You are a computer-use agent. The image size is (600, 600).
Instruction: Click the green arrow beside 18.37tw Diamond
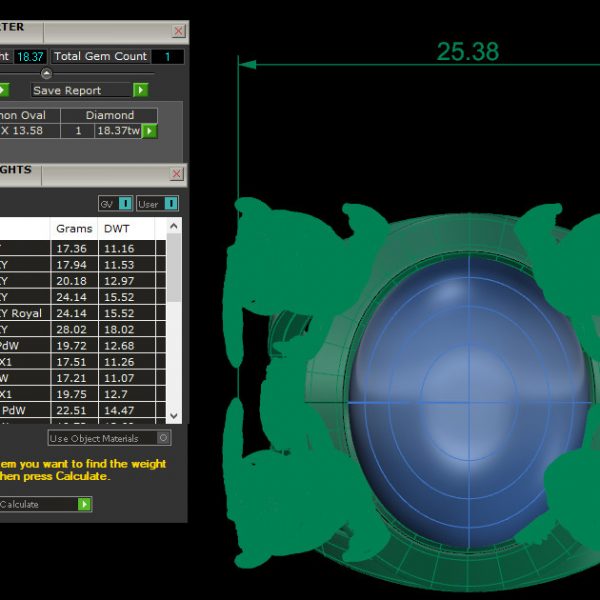(149, 131)
